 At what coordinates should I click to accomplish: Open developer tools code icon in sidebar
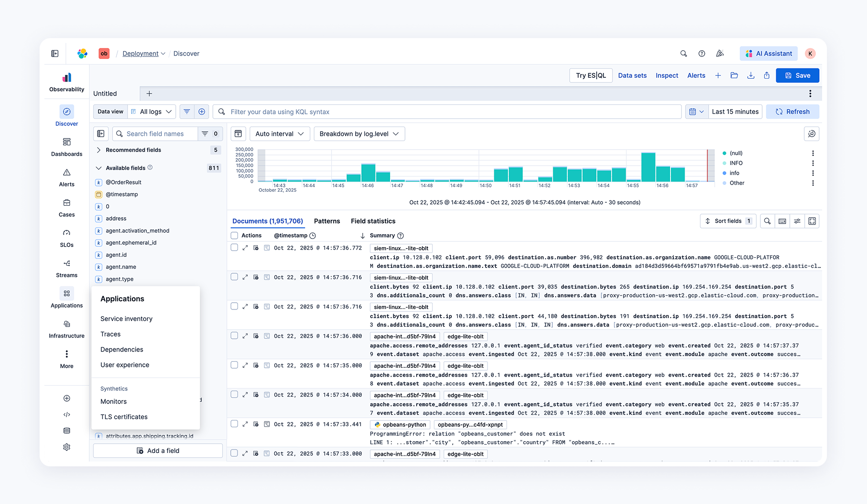click(67, 415)
